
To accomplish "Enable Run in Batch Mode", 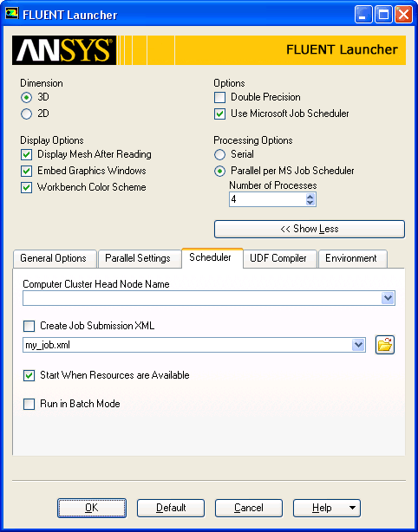I will 29,405.
